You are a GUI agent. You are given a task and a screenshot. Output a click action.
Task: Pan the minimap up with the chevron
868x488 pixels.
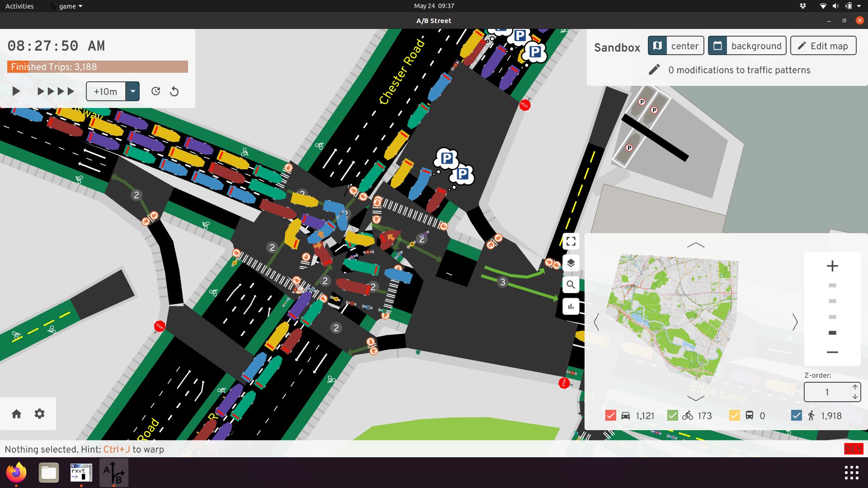click(695, 245)
